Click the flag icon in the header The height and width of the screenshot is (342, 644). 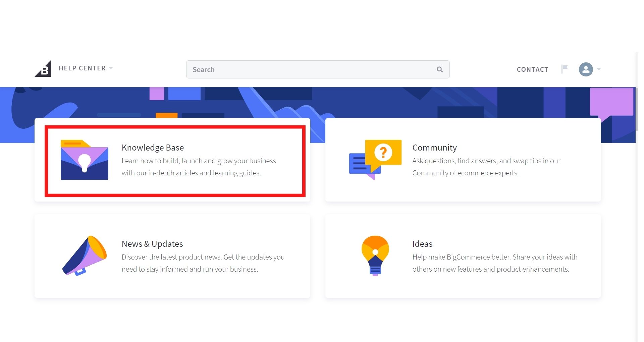pyautogui.click(x=565, y=68)
